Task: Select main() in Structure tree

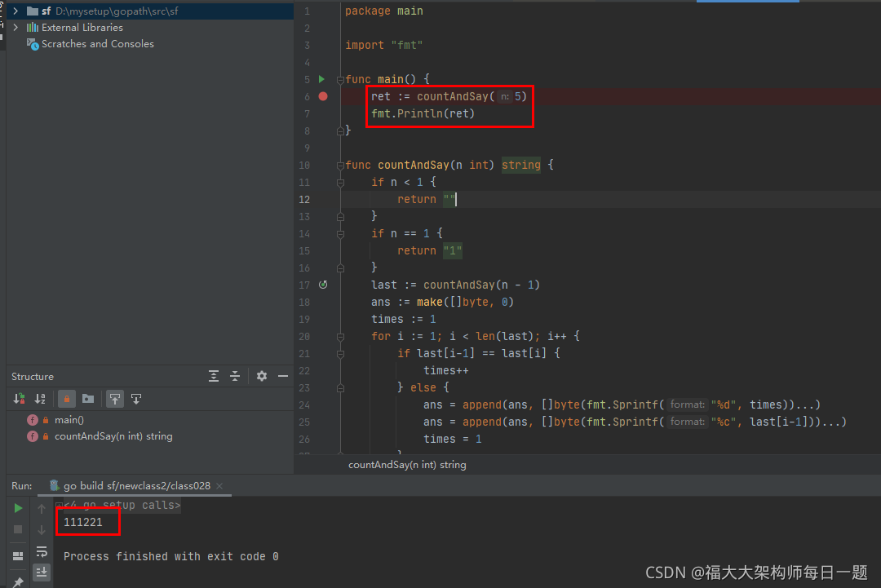Action: (69, 419)
